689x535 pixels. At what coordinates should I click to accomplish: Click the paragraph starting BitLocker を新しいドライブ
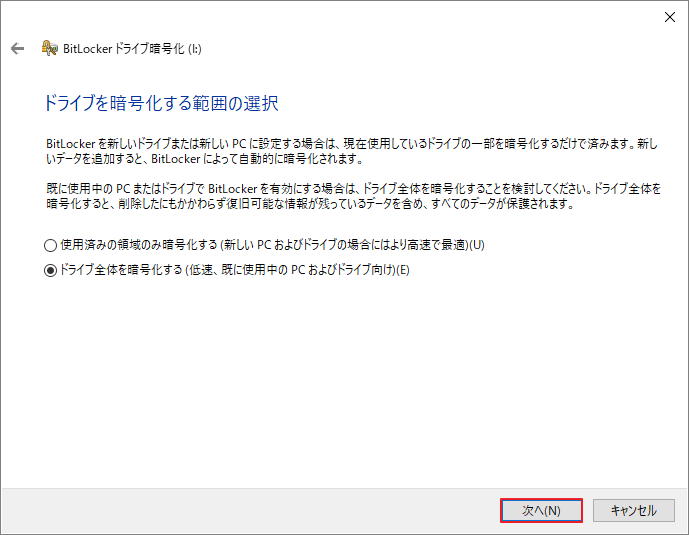click(x=352, y=151)
